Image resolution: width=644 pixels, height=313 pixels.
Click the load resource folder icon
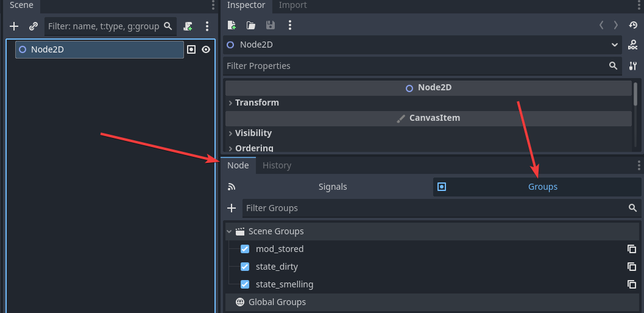[x=251, y=25]
